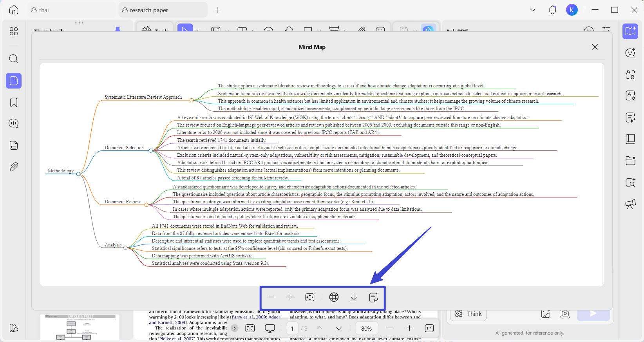Open the bookmarks panel
644x342 pixels.
coord(14,102)
